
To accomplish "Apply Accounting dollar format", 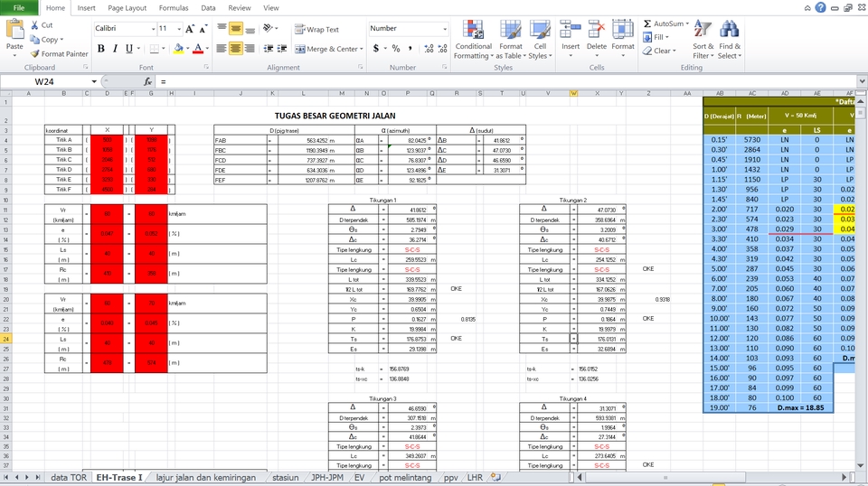I will (376, 49).
